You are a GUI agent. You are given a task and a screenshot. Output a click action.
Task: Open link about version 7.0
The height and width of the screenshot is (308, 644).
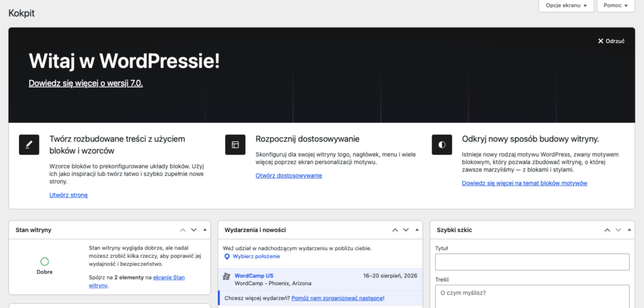[x=86, y=83]
